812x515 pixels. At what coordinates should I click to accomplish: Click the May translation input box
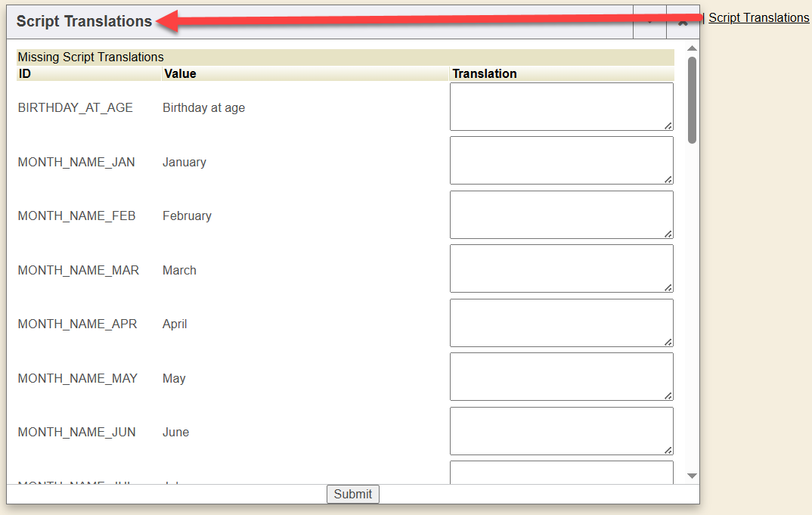coord(561,377)
